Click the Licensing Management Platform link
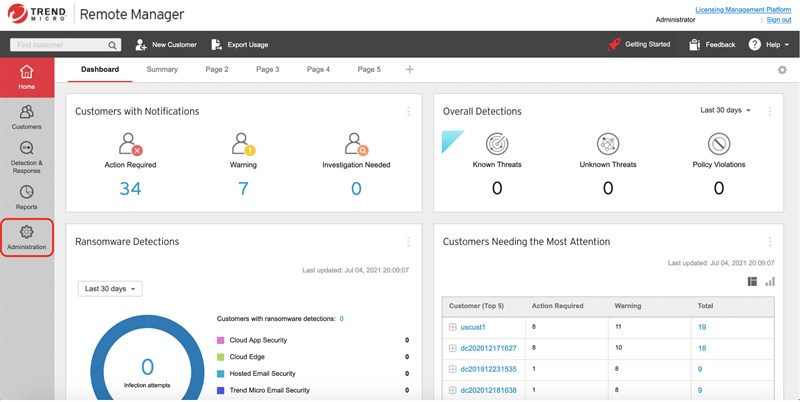Screen dimensions: 800x402 [742, 8]
